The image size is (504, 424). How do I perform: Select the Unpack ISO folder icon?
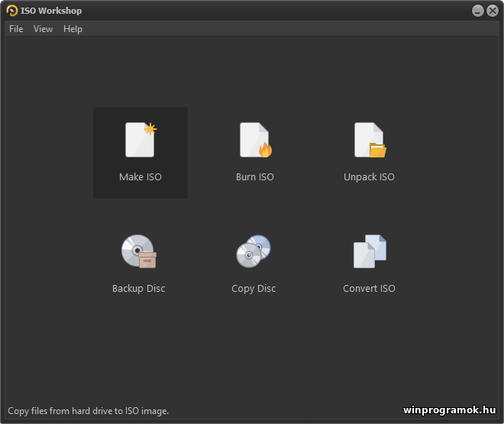(x=370, y=140)
